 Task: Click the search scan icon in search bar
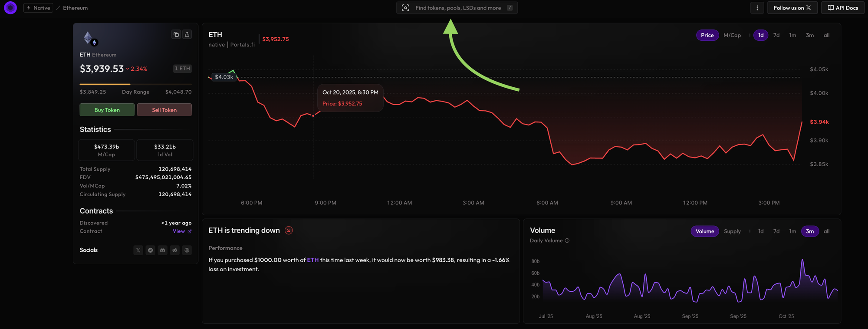[x=405, y=8]
